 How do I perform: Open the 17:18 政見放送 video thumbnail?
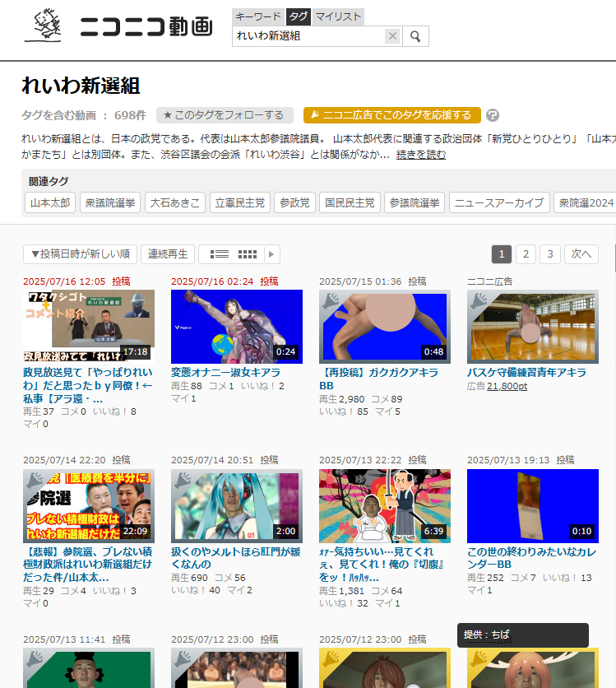89,327
